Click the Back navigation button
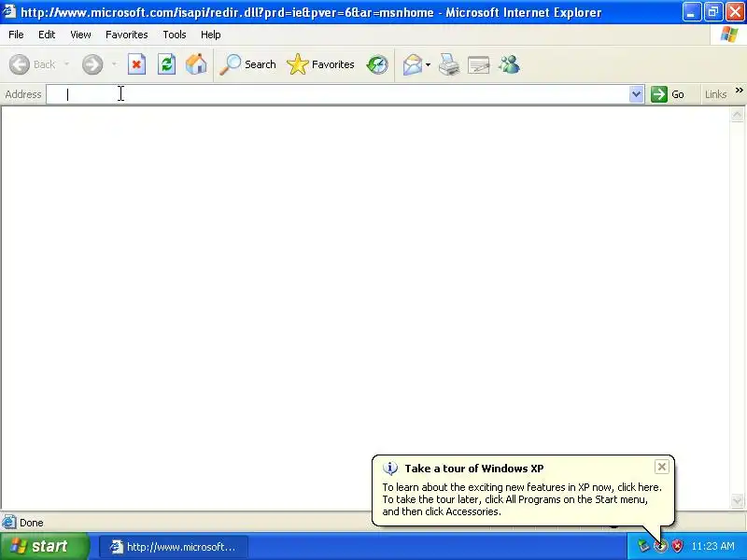Screen dimensions: 747x560 (x=33, y=64)
